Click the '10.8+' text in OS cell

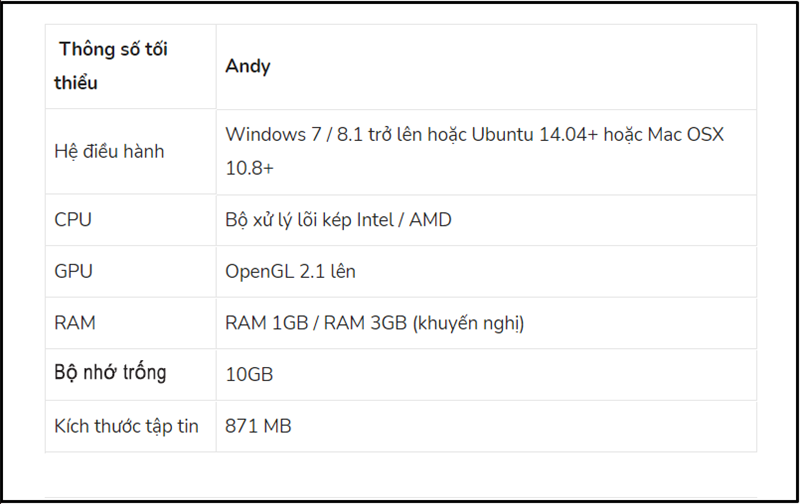click(249, 168)
